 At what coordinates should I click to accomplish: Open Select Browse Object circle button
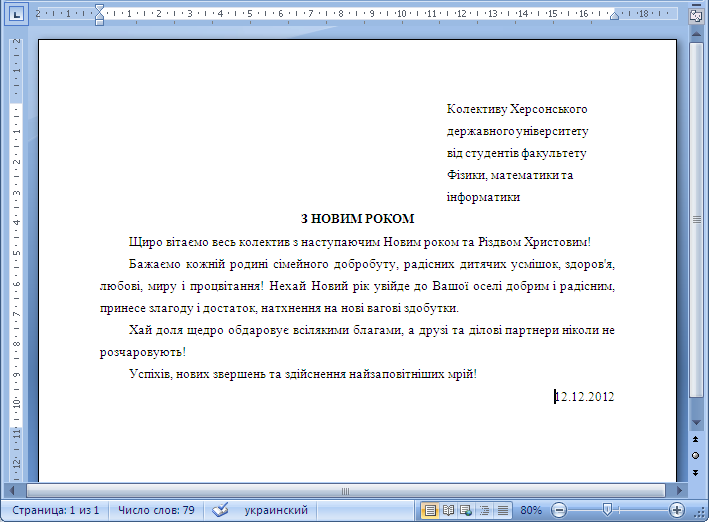tap(695, 456)
